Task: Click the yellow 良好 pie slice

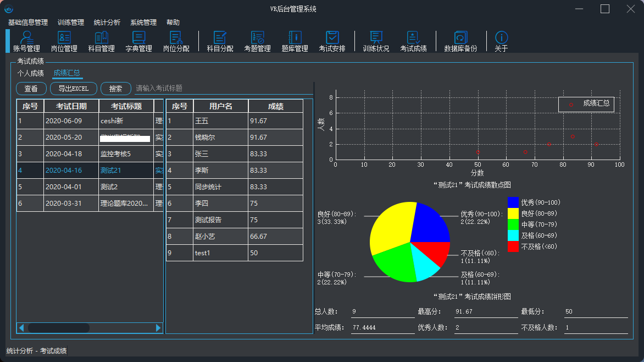Action: click(392, 226)
